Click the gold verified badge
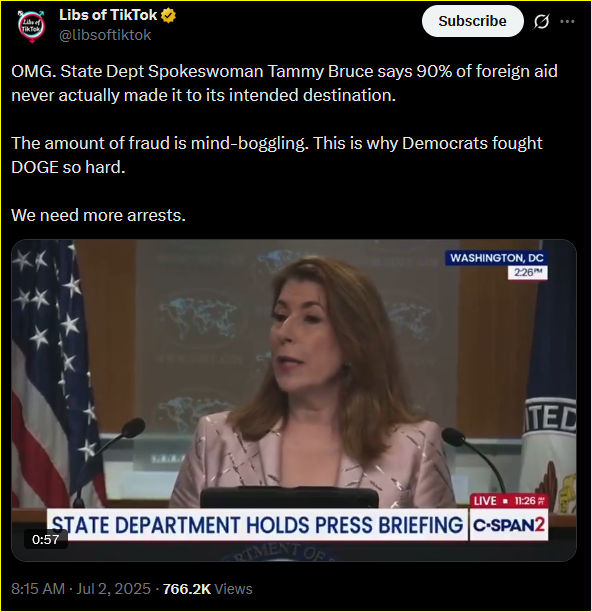This screenshot has height=612, width=592. click(x=169, y=16)
